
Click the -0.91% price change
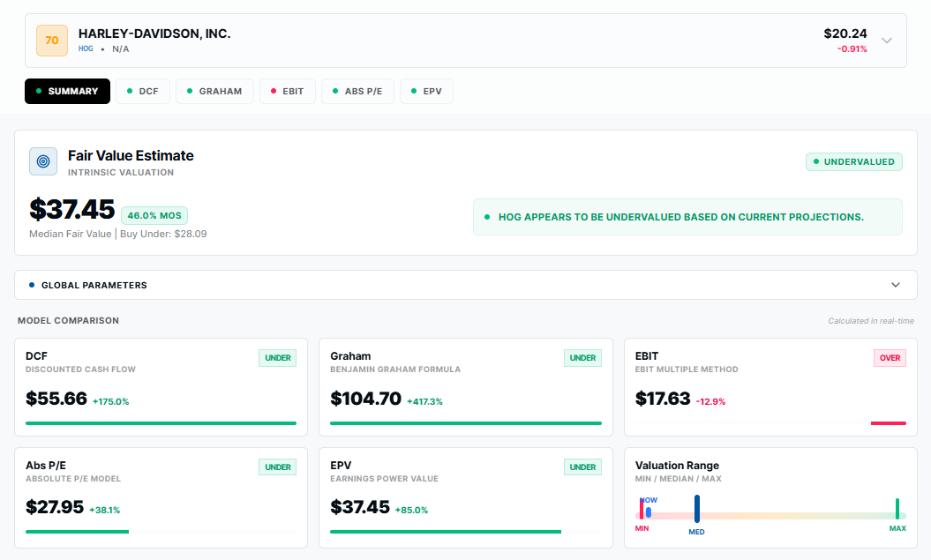click(852, 49)
